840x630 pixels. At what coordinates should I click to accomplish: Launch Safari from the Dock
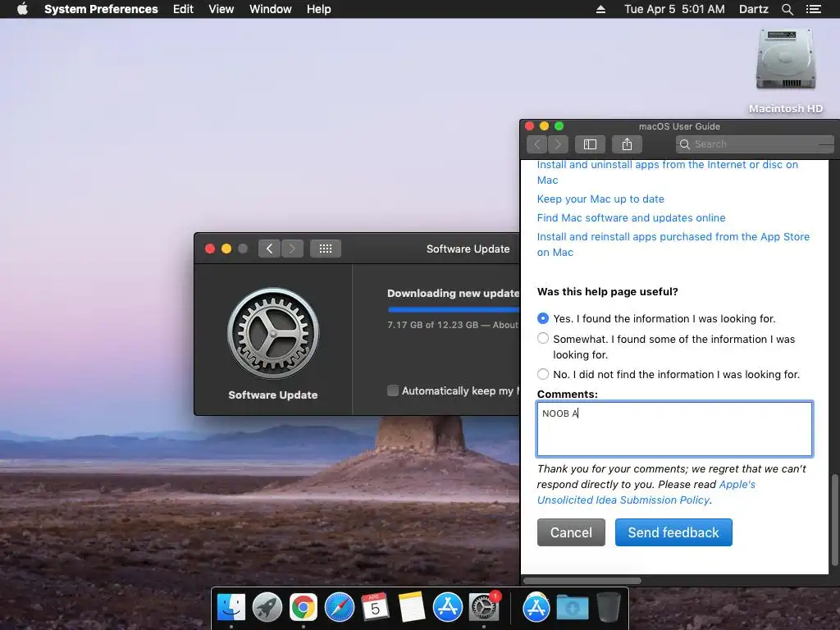pos(340,608)
